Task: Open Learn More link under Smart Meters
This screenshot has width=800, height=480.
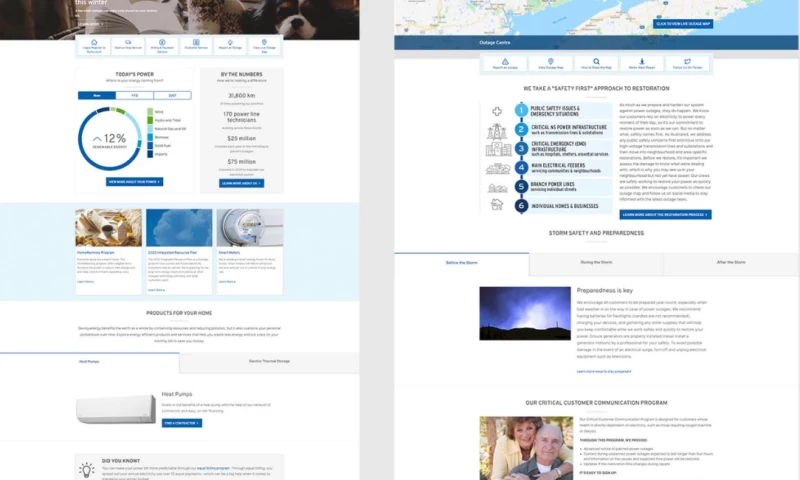Action: tap(227, 282)
